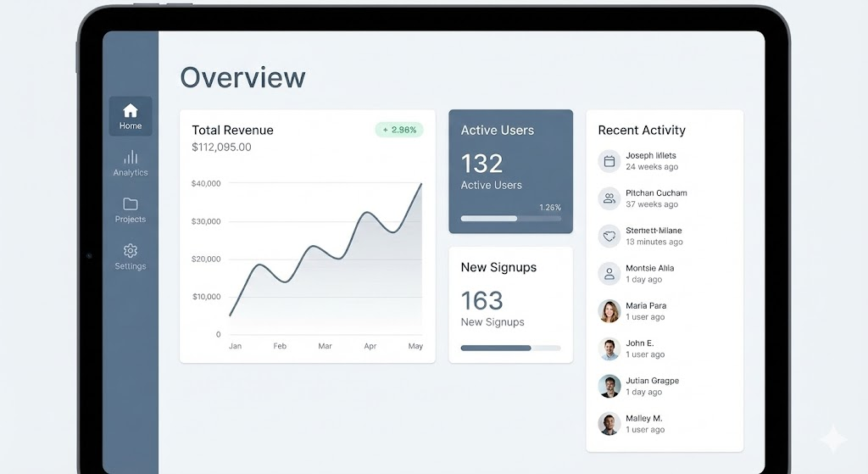Open the Projects folder icon

[x=131, y=204]
